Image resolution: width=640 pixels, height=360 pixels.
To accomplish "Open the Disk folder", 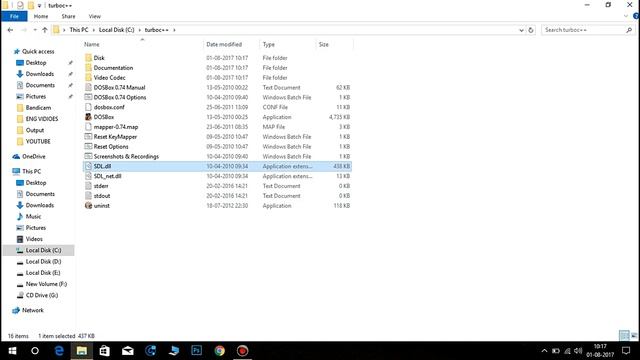I will 99,58.
